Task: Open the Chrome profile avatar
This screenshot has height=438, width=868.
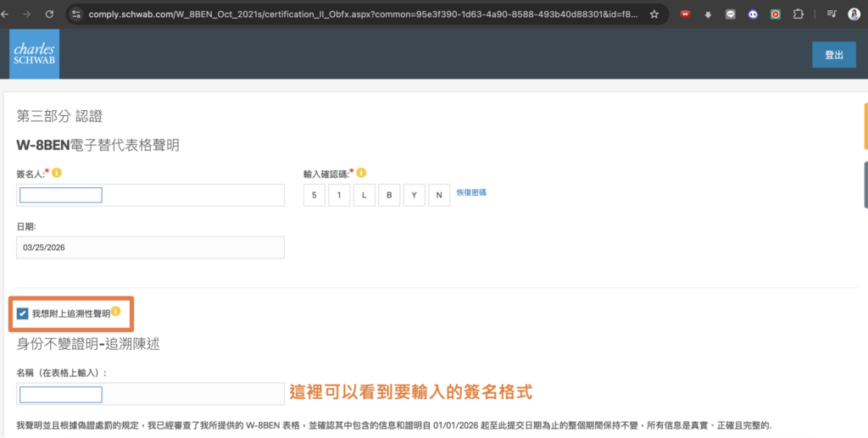Action: tap(854, 14)
